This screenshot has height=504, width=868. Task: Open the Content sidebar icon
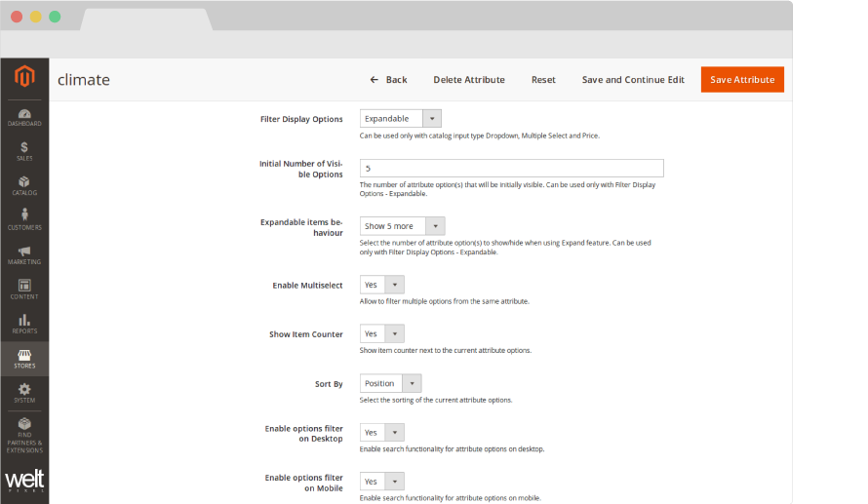(24, 290)
